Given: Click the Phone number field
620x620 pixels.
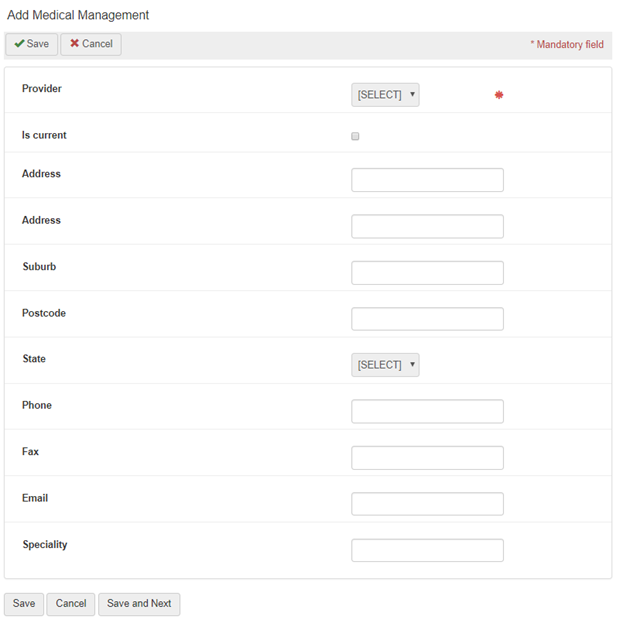Looking at the screenshot, I should click(427, 411).
